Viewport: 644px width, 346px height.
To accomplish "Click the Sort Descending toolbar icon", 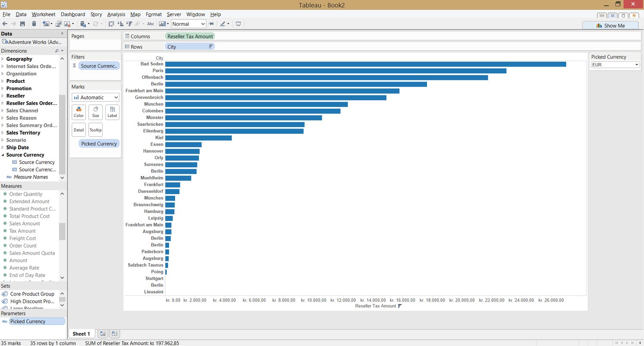I will 129,24.
